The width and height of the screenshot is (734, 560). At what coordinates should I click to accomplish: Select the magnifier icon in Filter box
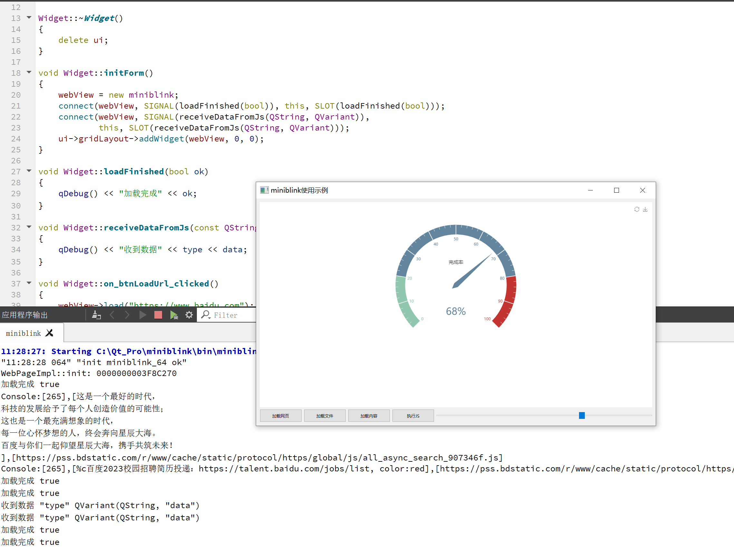pos(206,315)
